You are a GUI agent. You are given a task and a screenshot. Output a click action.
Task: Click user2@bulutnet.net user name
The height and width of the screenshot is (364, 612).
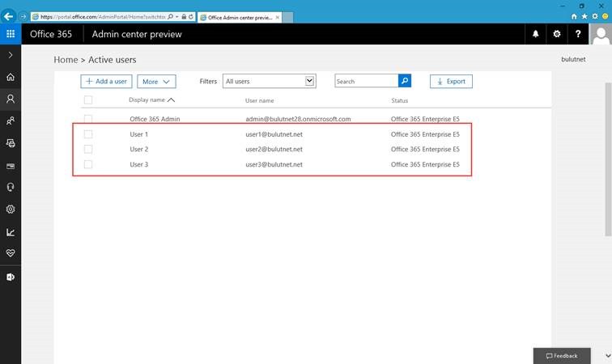point(274,149)
